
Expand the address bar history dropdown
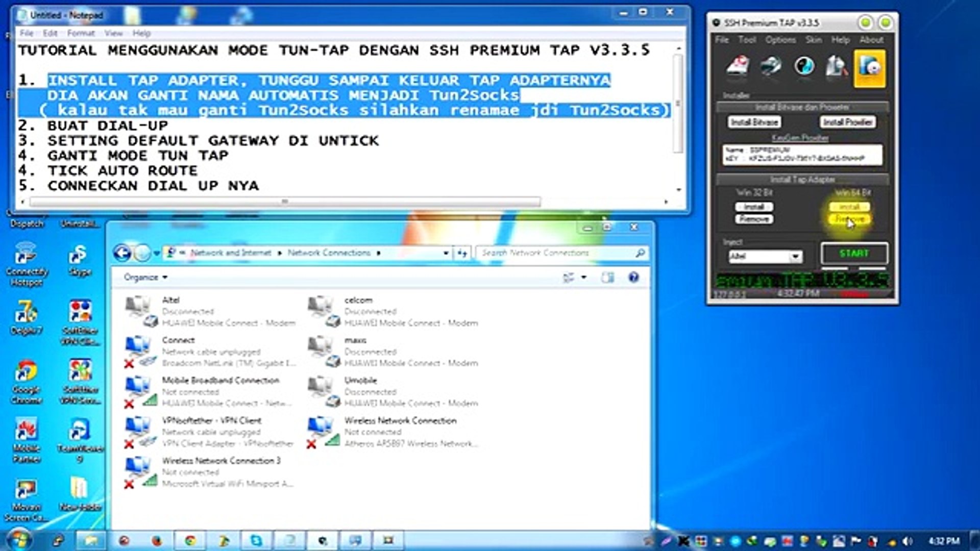446,253
